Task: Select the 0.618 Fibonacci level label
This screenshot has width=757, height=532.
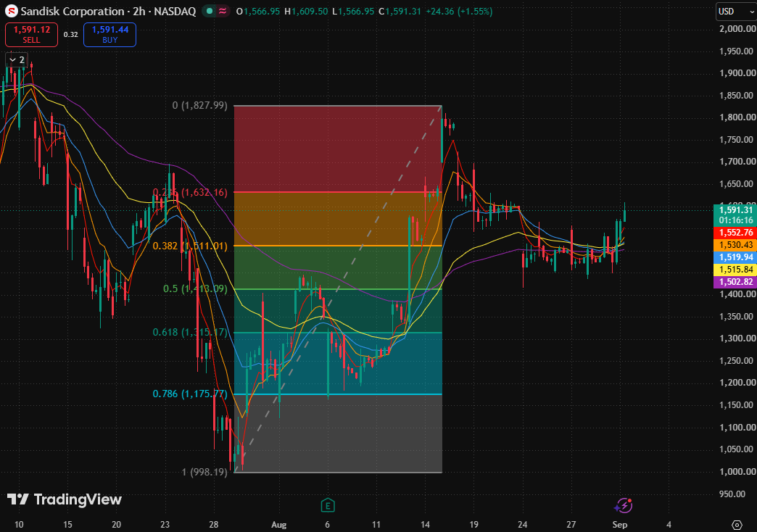Action: click(x=190, y=332)
